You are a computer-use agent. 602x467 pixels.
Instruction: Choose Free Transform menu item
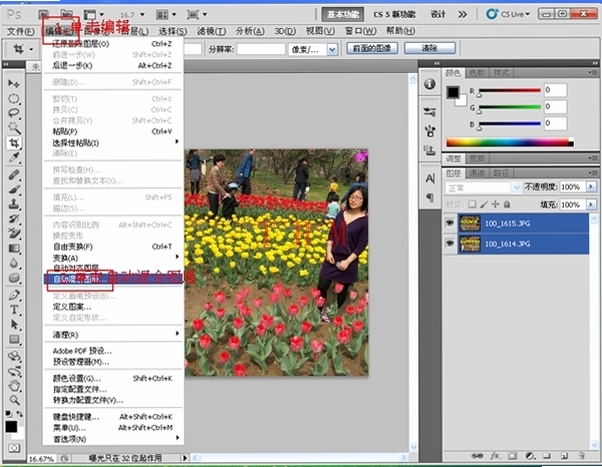[x=114, y=247]
